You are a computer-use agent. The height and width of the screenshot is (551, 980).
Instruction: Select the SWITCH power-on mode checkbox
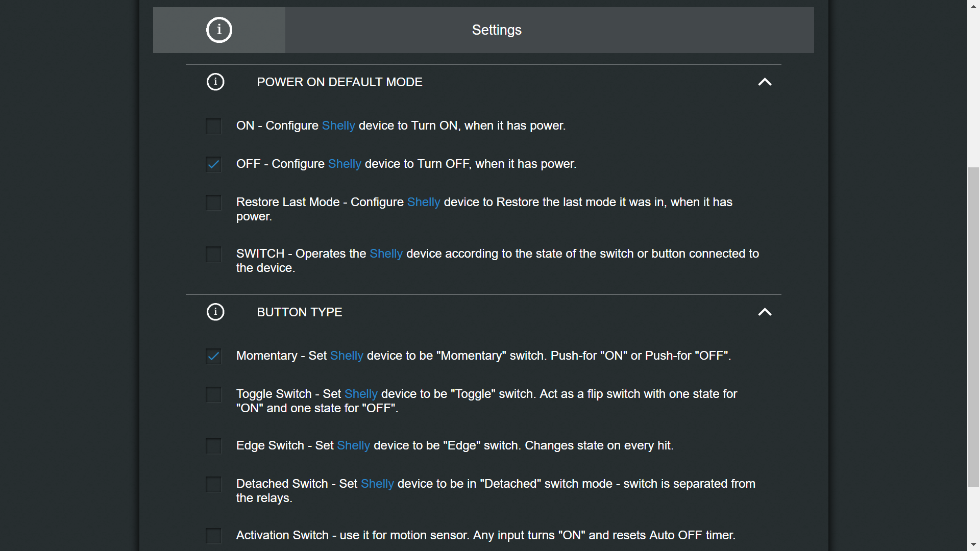click(x=213, y=254)
